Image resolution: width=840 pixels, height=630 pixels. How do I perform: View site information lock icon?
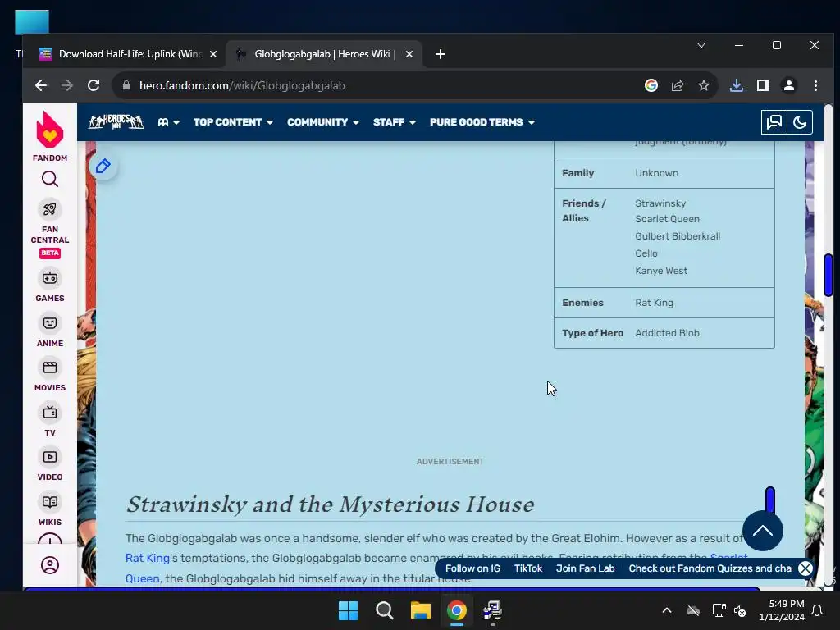(126, 85)
